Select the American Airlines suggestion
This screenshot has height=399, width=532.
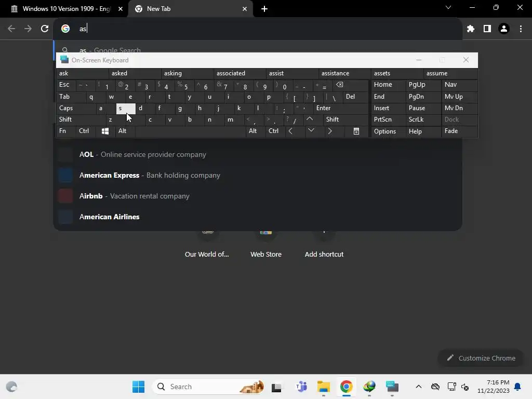pos(258,217)
